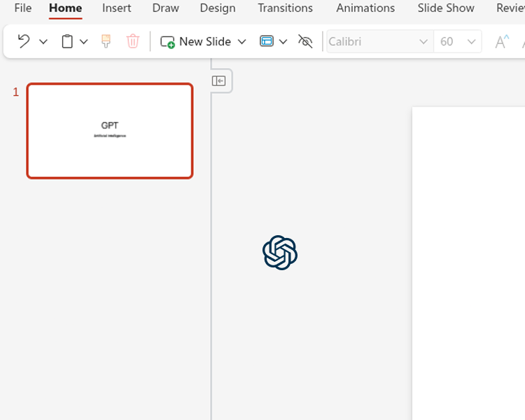Image resolution: width=525 pixels, height=420 pixels.
Task: Select the Home ribbon tab
Action: [65, 8]
